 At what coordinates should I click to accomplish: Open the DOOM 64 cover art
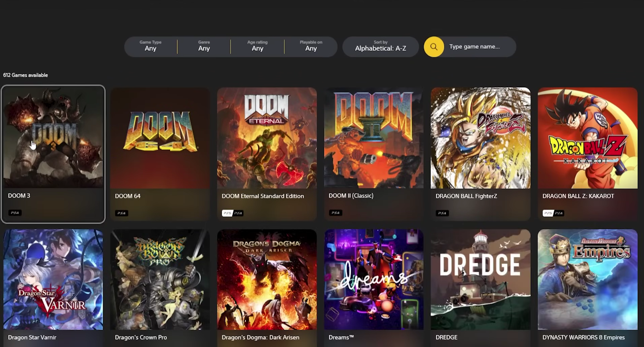[160, 138]
